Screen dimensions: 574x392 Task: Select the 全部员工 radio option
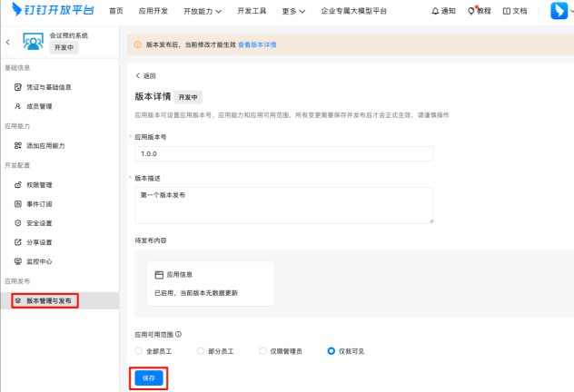pos(139,350)
